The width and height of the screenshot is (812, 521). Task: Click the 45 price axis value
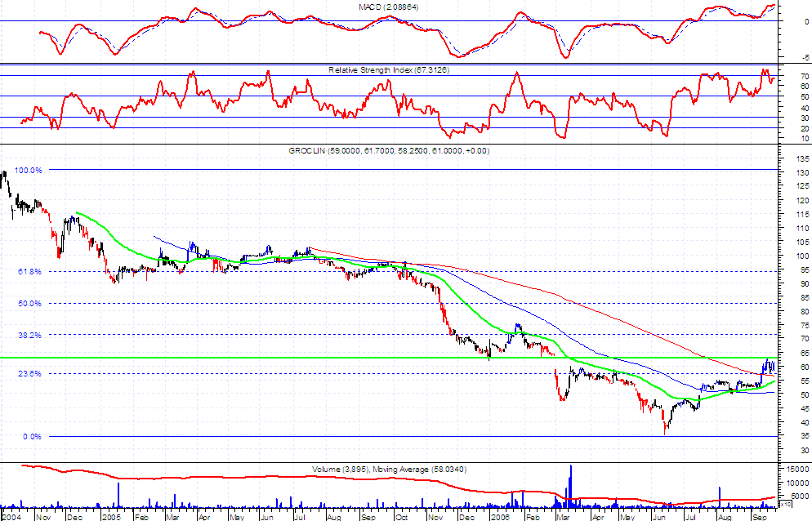[805, 408]
